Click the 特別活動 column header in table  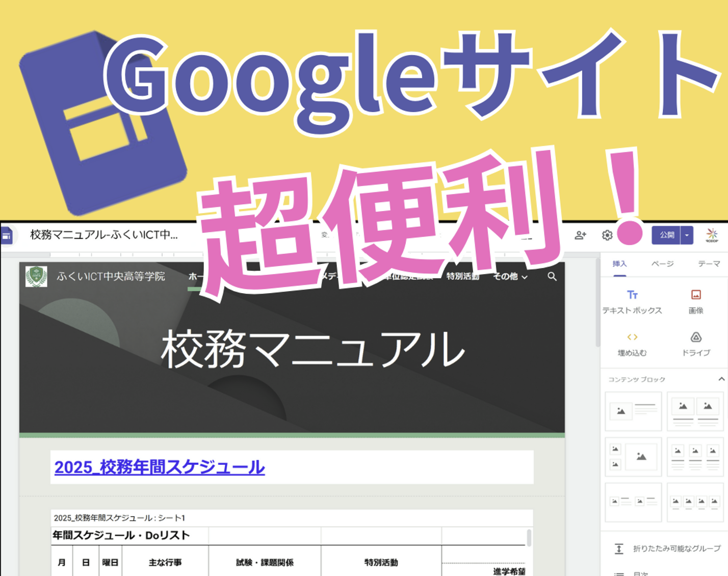[381, 562]
